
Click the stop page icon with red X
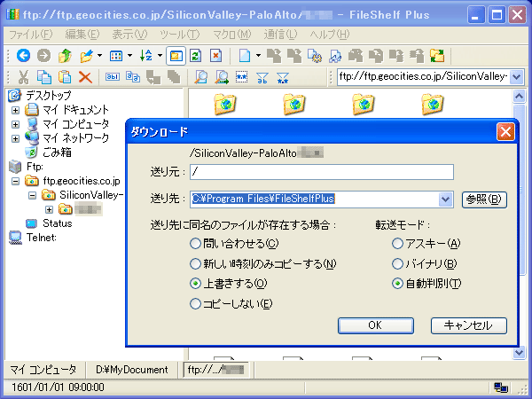click(x=215, y=56)
